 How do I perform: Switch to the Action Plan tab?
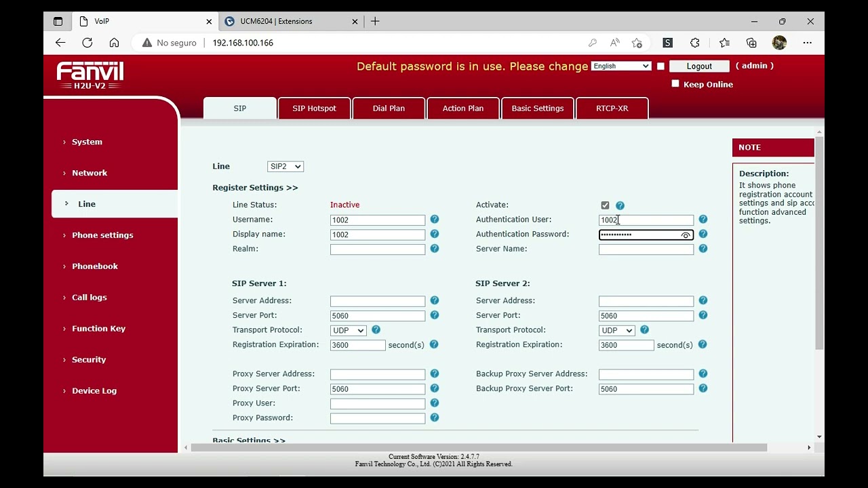pos(463,108)
